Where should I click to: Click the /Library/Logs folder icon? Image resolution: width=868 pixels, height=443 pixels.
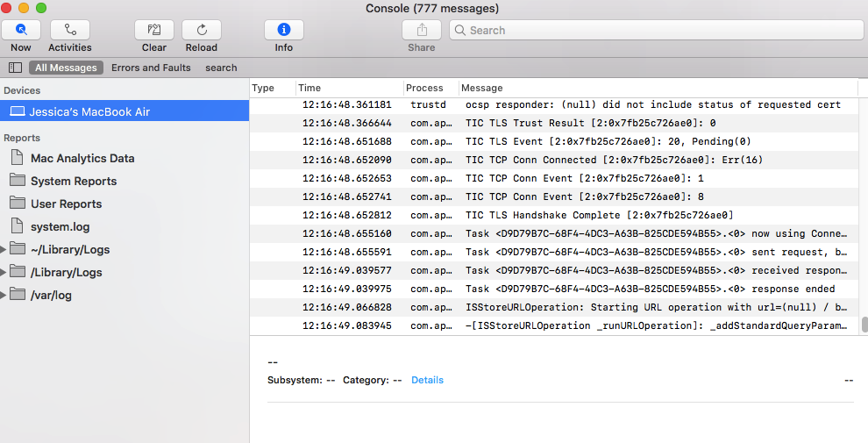18,271
